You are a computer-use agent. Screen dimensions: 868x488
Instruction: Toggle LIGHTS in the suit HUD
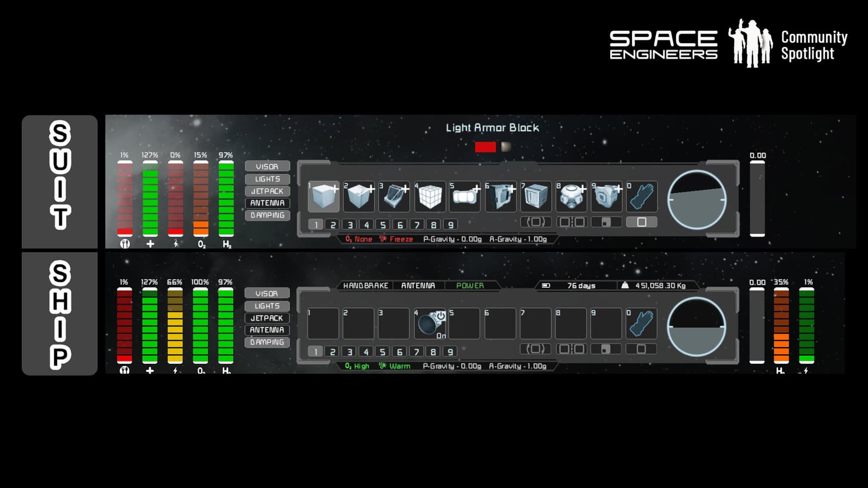[267, 178]
